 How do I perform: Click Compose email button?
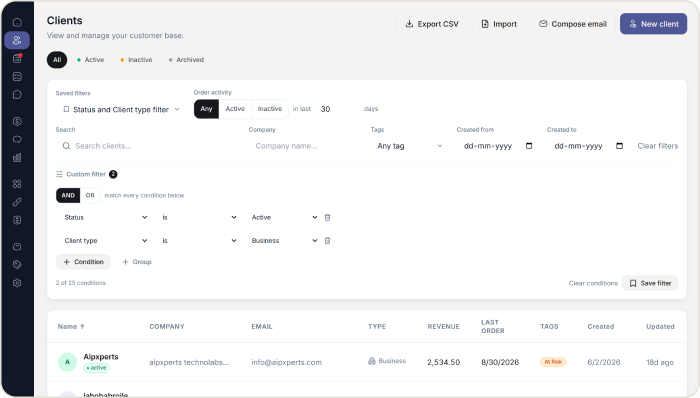(573, 24)
